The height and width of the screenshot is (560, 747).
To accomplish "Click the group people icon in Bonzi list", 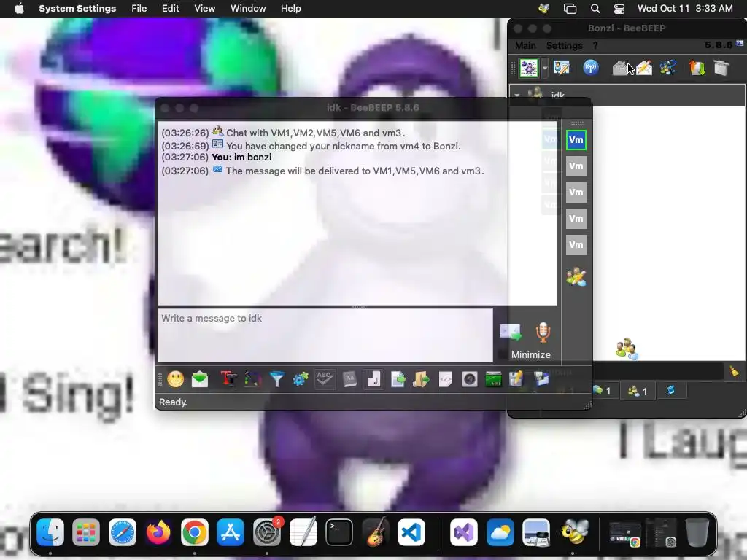I will (627, 349).
